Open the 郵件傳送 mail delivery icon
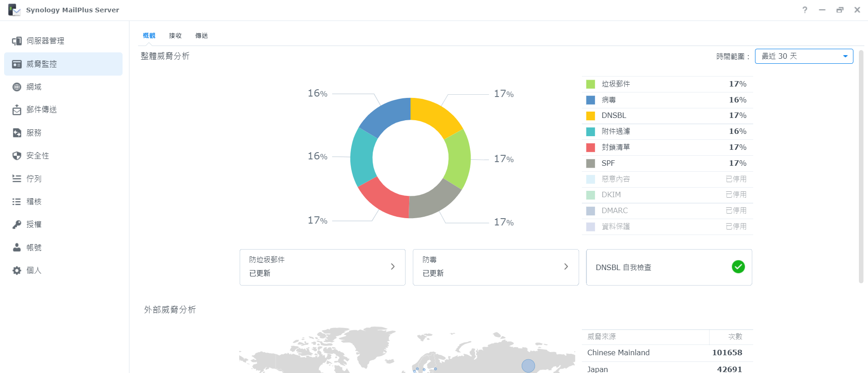Image resolution: width=868 pixels, height=373 pixels. pos(17,110)
